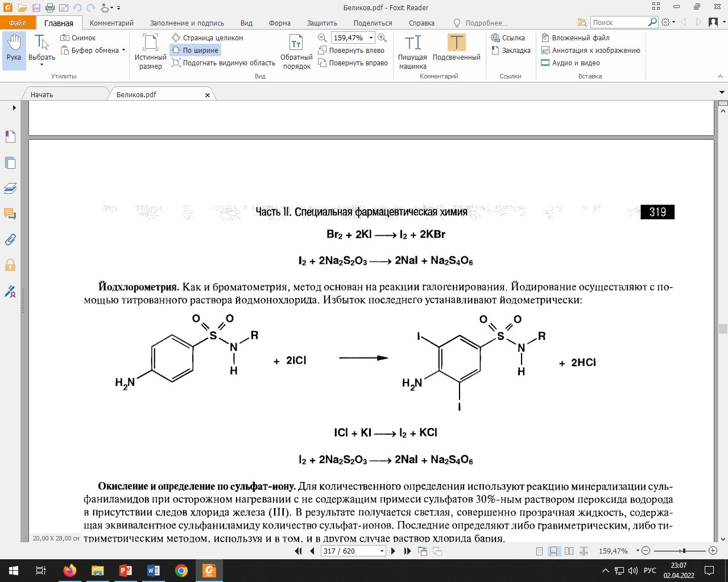Add a Закладка bookmark
Viewport: 728px width, 582px height.
[511, 51]
